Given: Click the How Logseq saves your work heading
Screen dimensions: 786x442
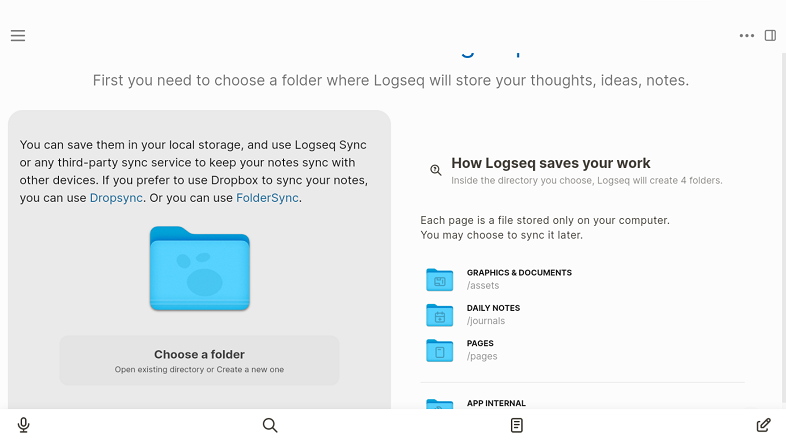Looking at the screenshot, I should click(x=551, y=163).
